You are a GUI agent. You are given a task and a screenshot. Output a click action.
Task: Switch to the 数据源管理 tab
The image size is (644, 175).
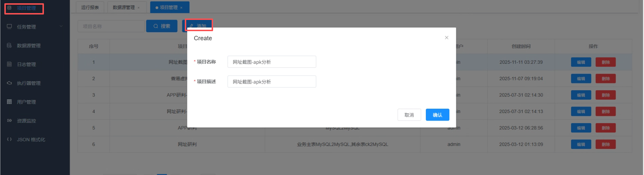tap(124, 7)
